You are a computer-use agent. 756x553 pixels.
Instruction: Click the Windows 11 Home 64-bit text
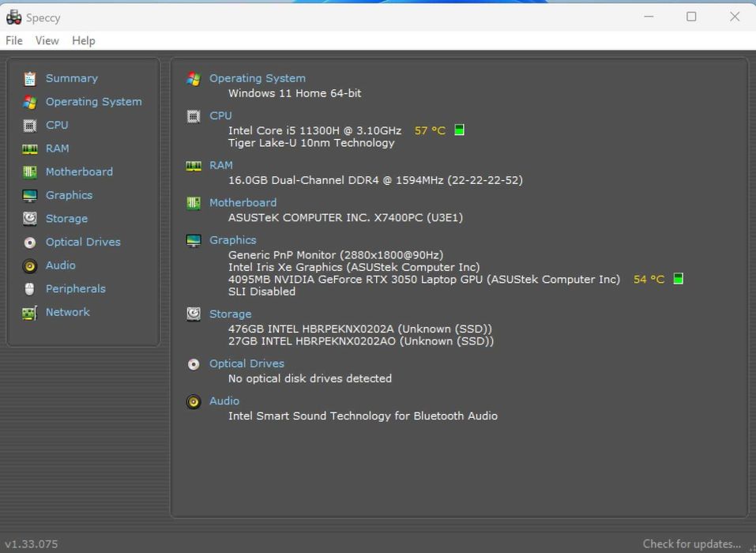point(295,93)
